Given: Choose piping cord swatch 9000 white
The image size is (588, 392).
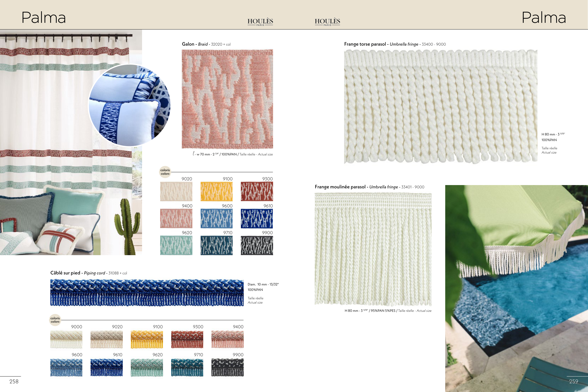Looking at the screenshot, I should coord(66,340).
